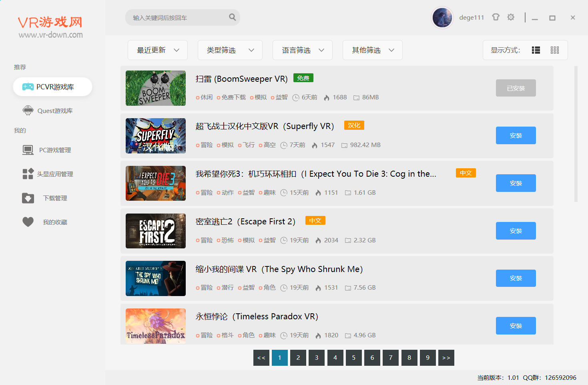The width and height of the screenshot is (588, 385).
Task: Go to page 7
Action: 391,358
